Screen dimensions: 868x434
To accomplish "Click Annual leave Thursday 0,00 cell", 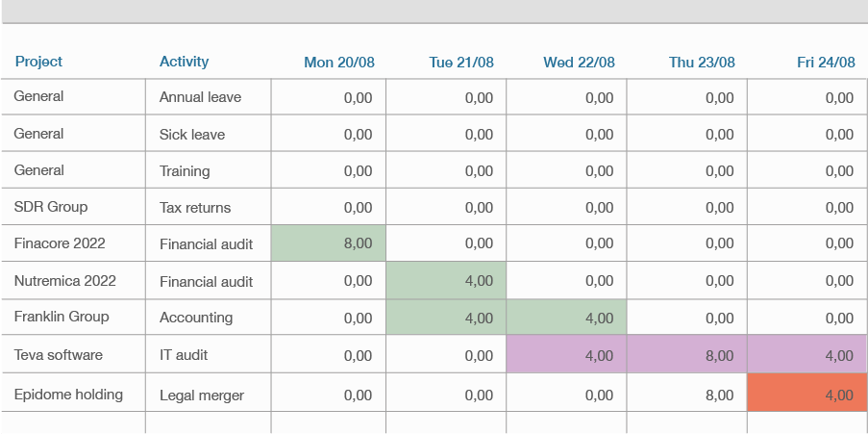I will pyautogui.click(x=687, y=97).
